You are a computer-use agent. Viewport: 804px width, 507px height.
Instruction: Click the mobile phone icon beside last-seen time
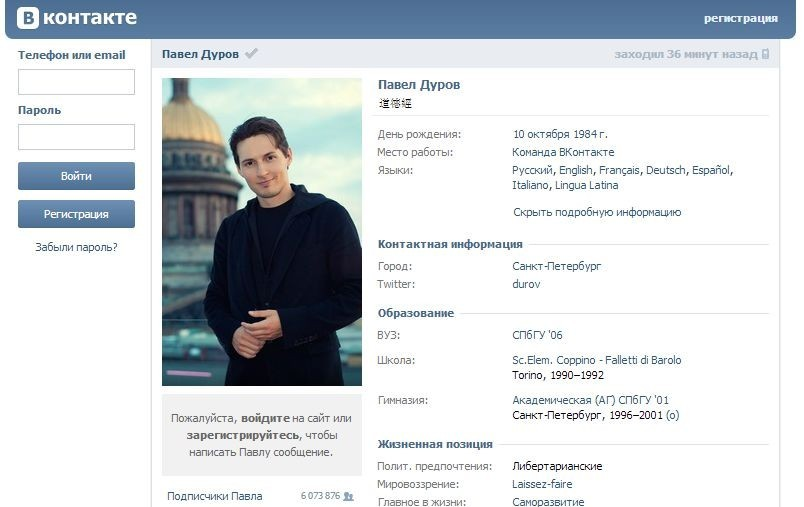tap(765, 54)
